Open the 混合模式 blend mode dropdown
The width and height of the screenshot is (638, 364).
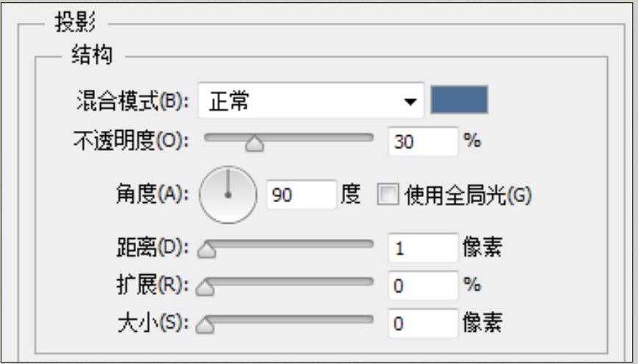(x=311, y=100)
